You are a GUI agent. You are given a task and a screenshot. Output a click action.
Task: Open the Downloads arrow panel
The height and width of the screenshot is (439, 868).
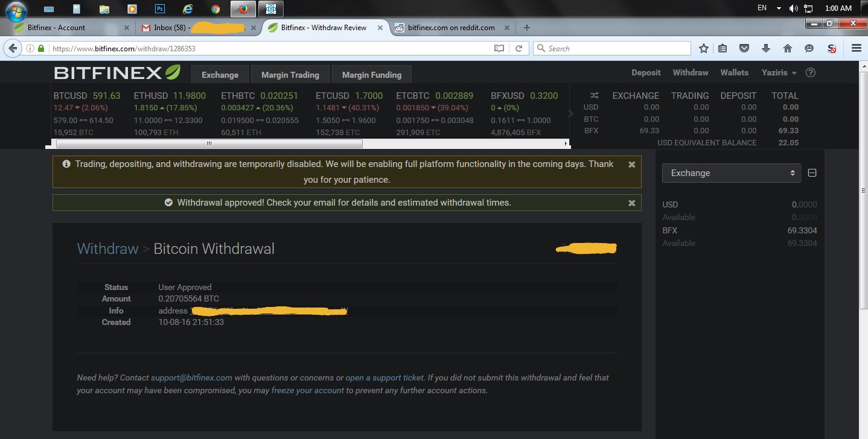(766, 48)
